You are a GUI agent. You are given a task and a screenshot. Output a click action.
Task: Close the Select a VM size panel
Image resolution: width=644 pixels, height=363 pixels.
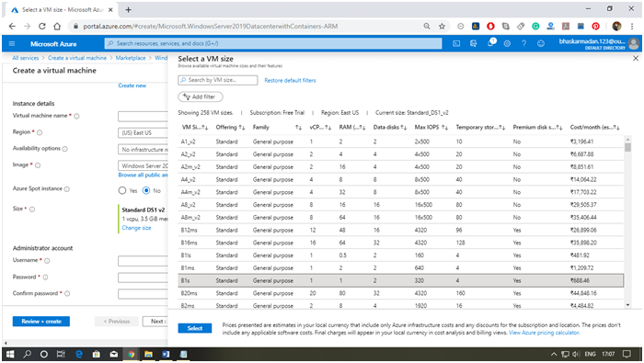636,58
